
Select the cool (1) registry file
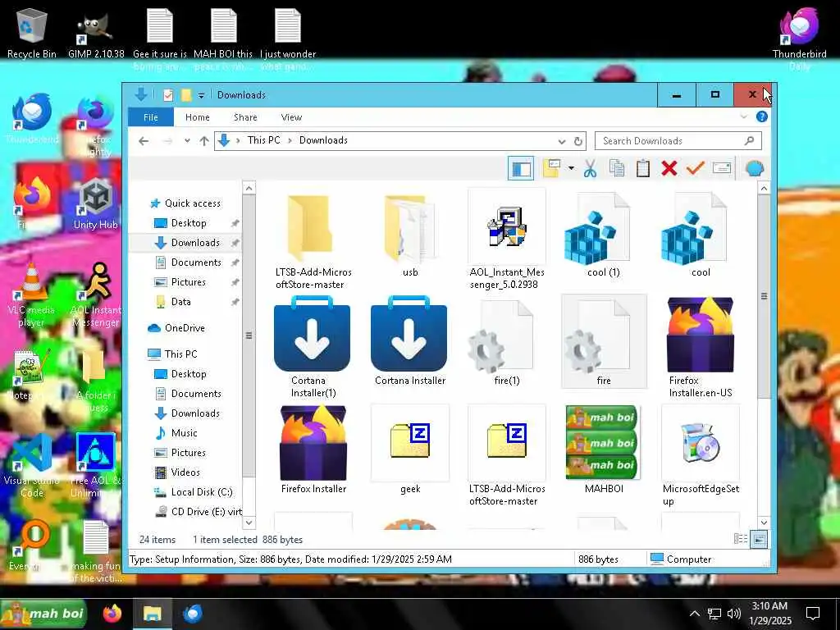(603, 235)
